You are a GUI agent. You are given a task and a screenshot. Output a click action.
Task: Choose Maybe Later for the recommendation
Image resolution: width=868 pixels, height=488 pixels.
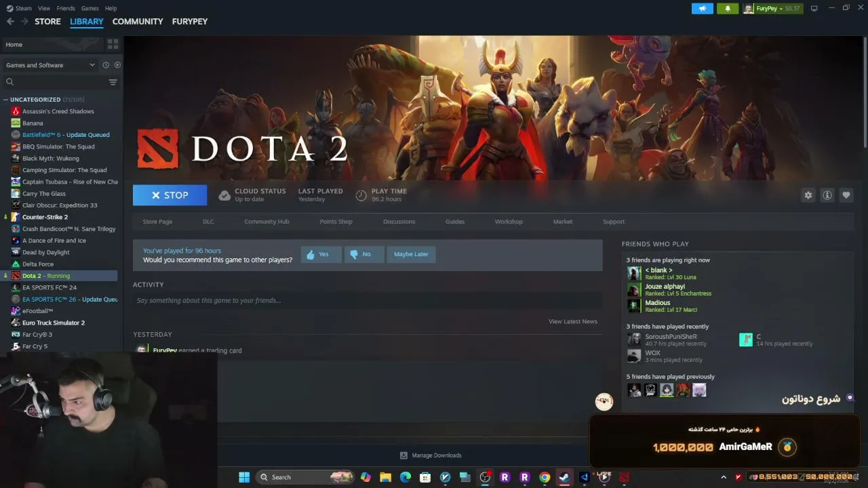(x=411, y=254)
